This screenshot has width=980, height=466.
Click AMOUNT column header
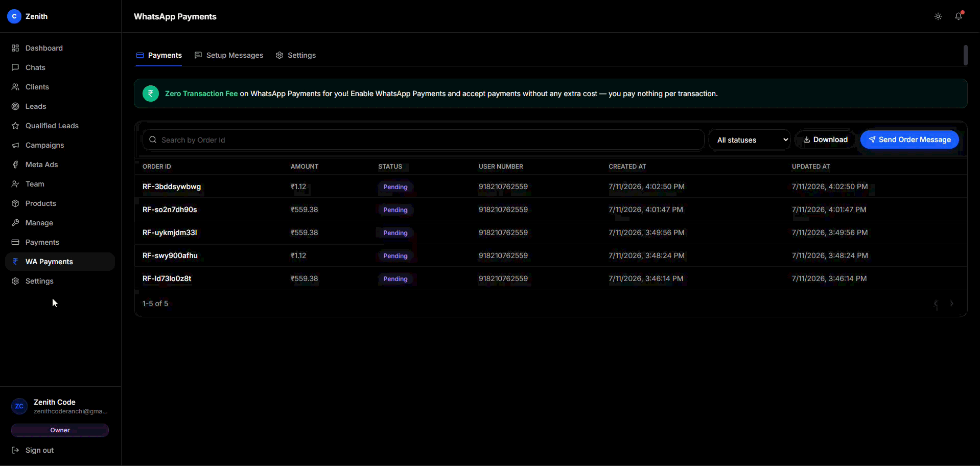click(x=305, y=167)
